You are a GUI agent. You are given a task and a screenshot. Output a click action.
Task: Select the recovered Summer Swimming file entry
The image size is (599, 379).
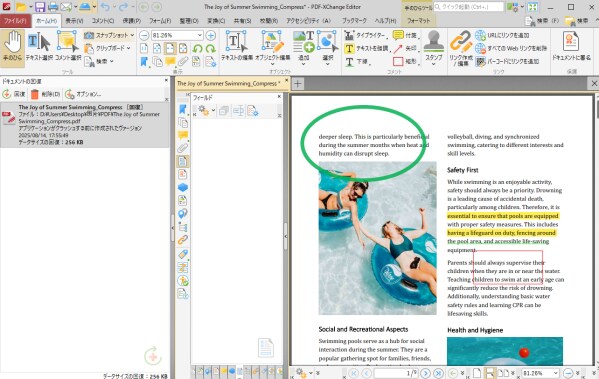84,125
